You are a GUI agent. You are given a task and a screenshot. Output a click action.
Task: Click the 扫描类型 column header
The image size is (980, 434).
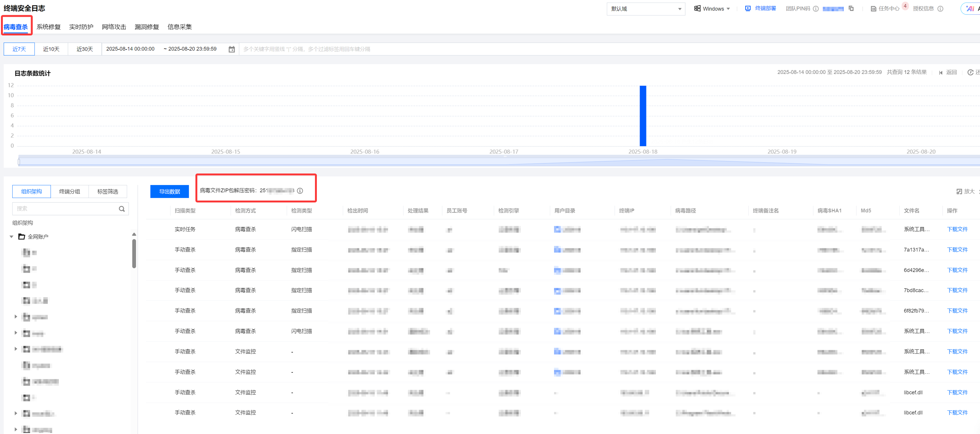coord(185,211)
